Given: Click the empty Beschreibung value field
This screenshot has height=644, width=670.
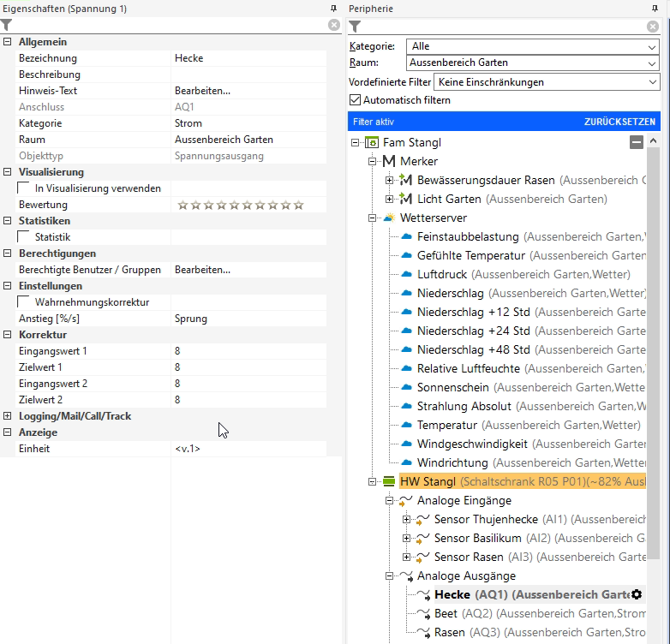Looking at the screenshot, I should pos(248,75).
